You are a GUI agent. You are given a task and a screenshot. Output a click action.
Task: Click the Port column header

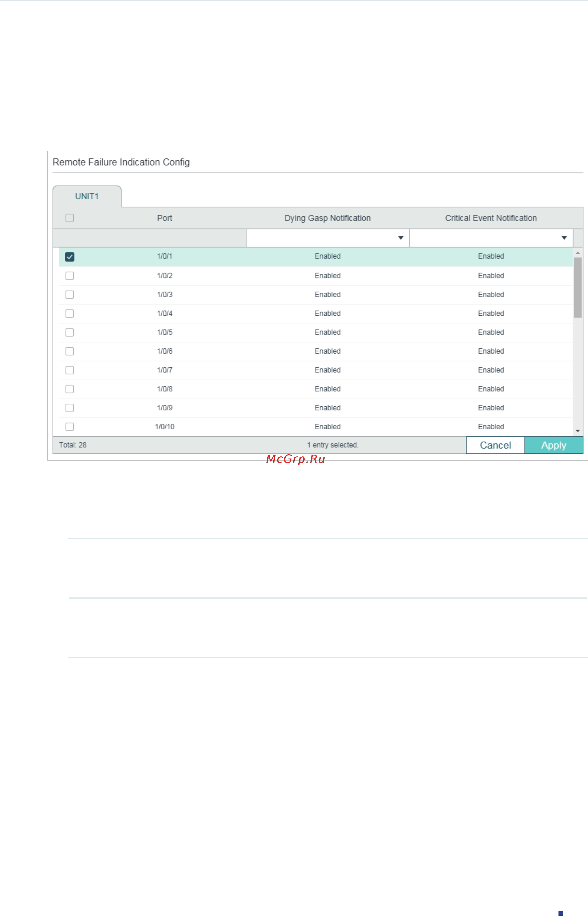point(165,218)
